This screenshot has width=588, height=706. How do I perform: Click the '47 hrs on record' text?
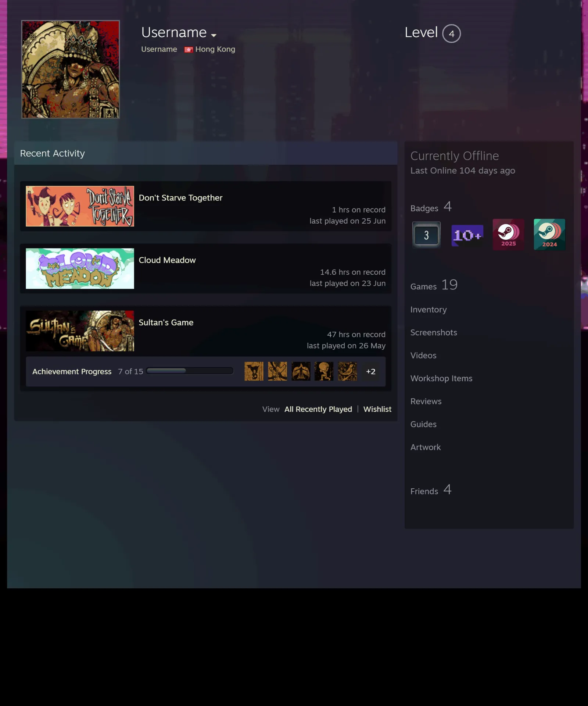(x=356, y=335)
